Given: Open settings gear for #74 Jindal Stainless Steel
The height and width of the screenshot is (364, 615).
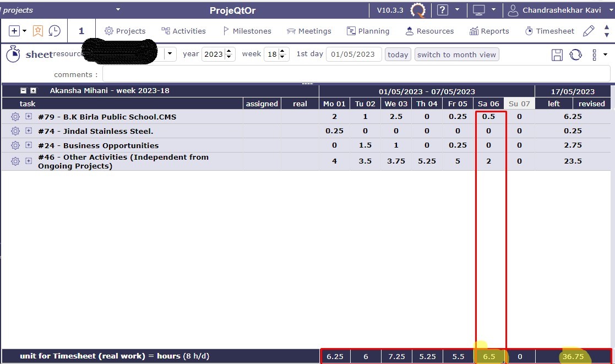Looking at the screenshot, I should (15, 131).
